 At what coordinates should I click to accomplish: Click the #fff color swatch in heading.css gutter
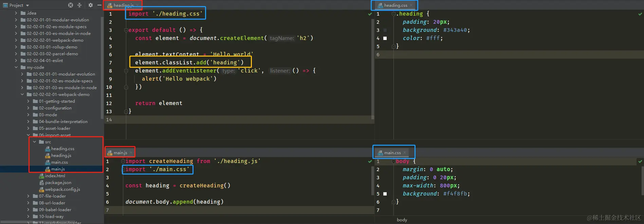point(385,38)
